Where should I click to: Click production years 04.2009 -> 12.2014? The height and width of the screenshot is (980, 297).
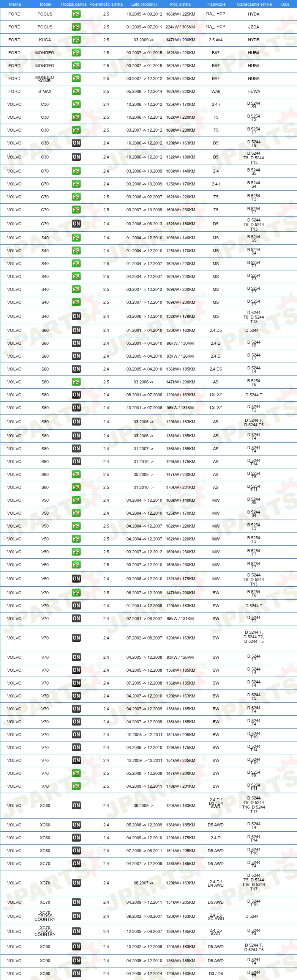pyautogui.click(x=144, y=974)
